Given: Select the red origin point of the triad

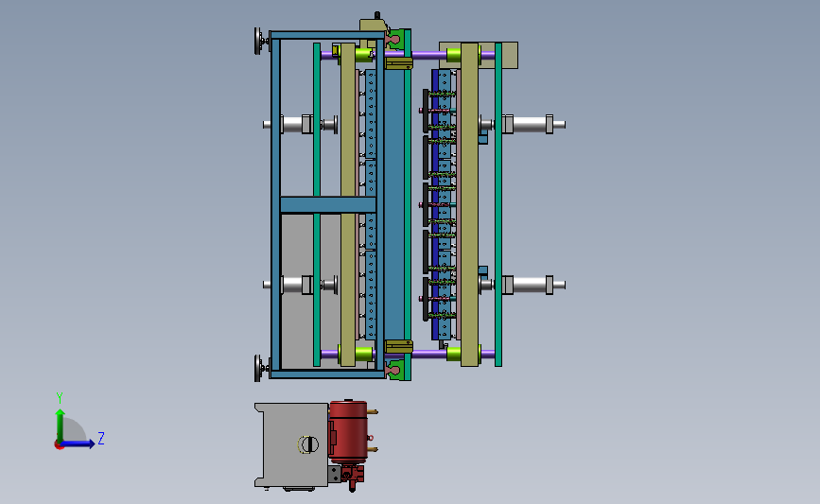Looking at the screenshot, I should tap(59, 445).
